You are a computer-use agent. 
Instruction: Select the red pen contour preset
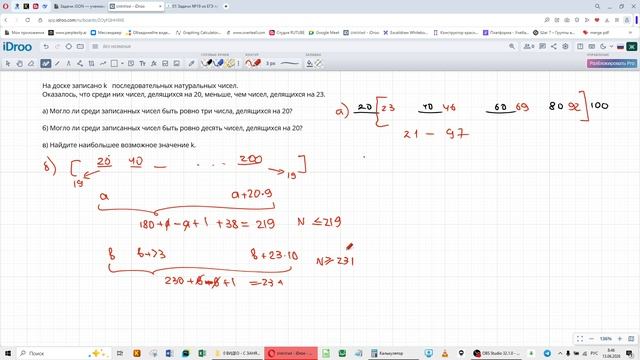pyautogui.click(x=253, y=63)
